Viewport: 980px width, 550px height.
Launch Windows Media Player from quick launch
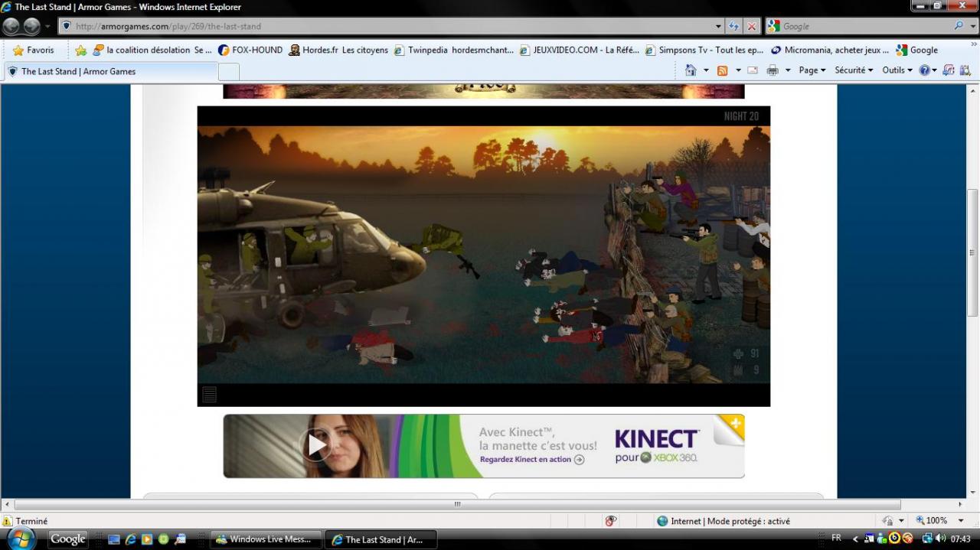(x=147, y=539)
